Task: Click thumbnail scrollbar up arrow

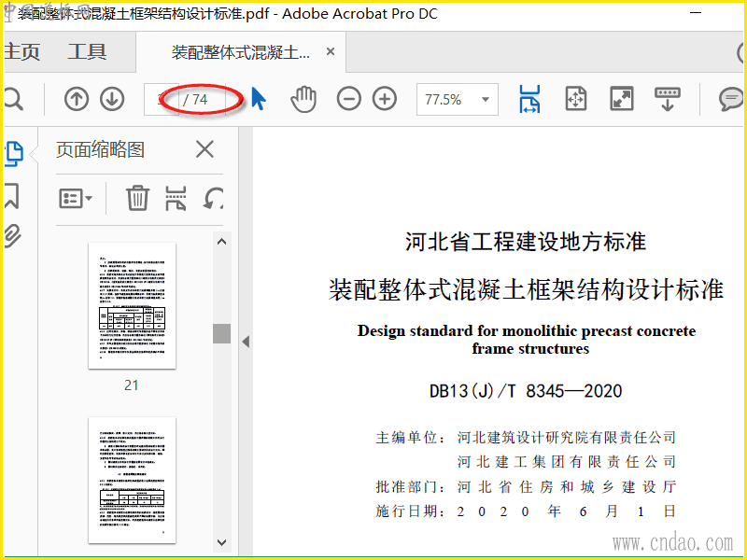Action: click(x=221, y=242)
